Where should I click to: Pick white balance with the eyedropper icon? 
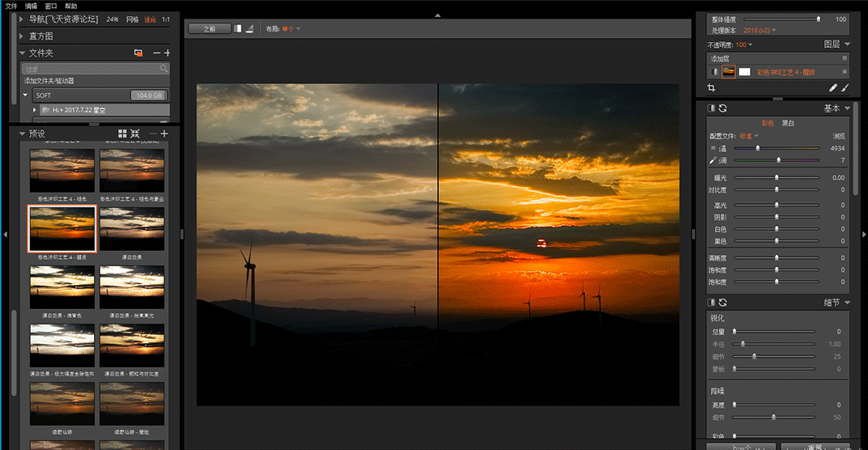[x=713, y=160]
